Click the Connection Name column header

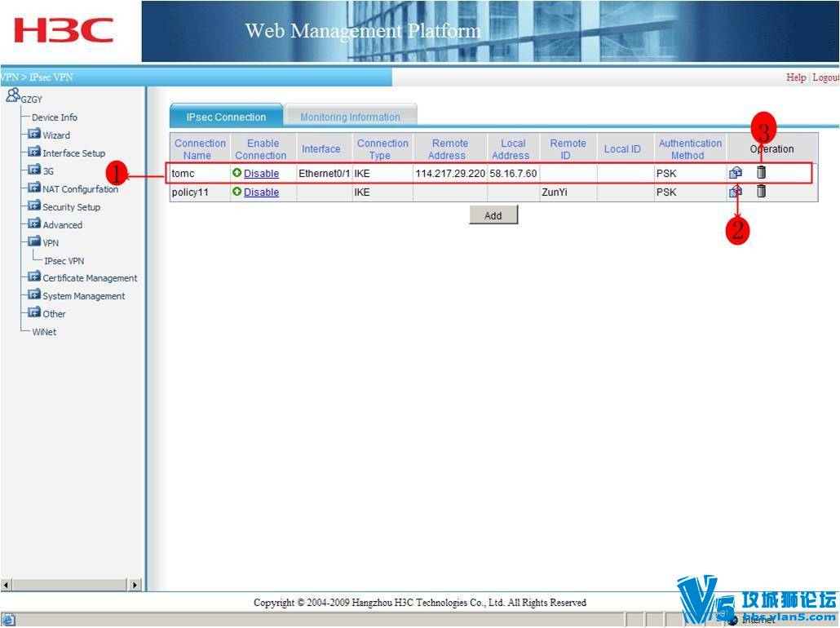(200, 149)
